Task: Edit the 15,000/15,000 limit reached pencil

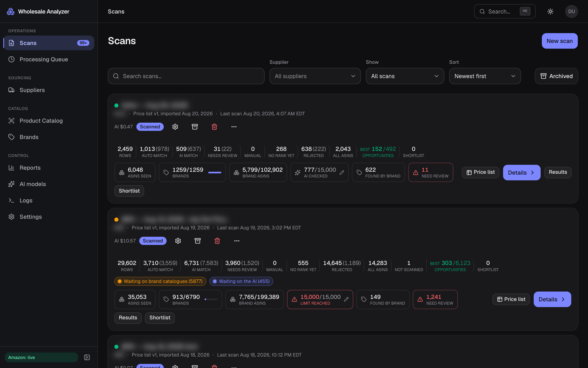Action: pos(346,299)
